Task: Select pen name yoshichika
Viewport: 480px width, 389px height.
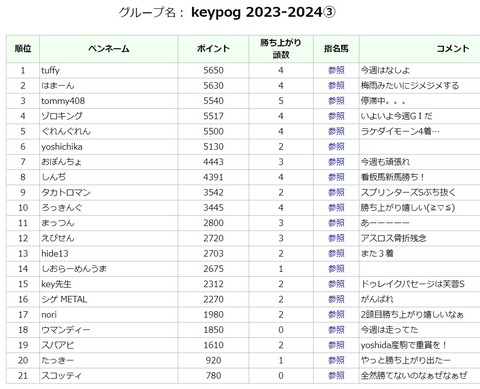Action: [62, 147]
